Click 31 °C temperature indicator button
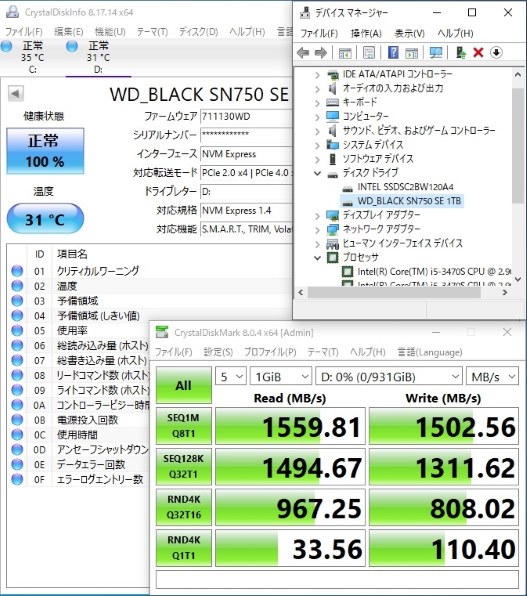This screenshot has height=596, width=527. coord(45,219)
